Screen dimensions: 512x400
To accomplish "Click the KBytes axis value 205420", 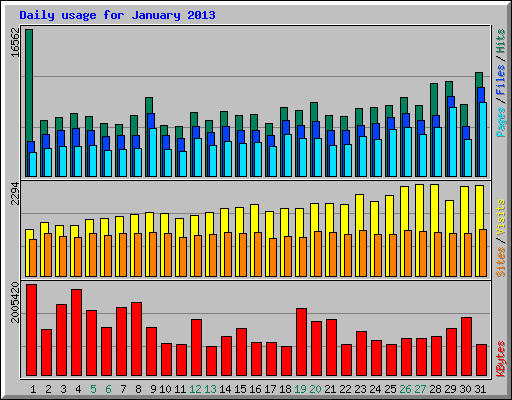I will [15, 302].
